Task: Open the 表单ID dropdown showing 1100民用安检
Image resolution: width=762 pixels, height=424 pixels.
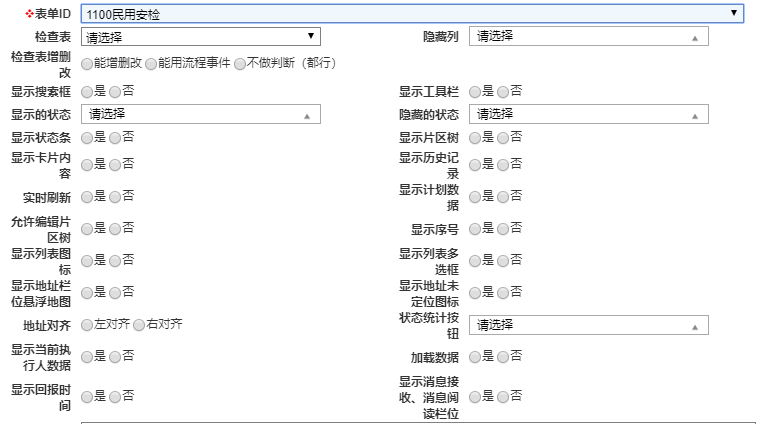Action: (x=412, y=13)
